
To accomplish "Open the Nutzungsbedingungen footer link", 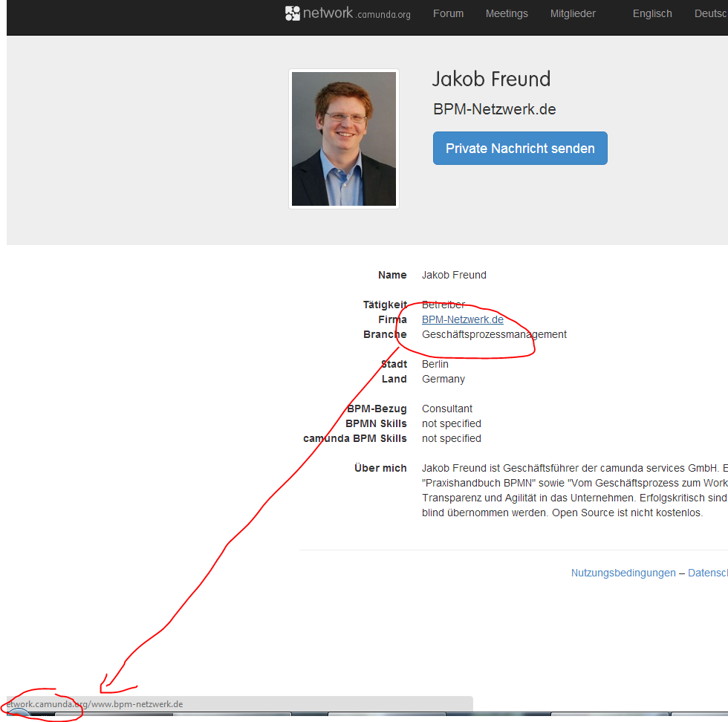I will (x=623, y=573).
